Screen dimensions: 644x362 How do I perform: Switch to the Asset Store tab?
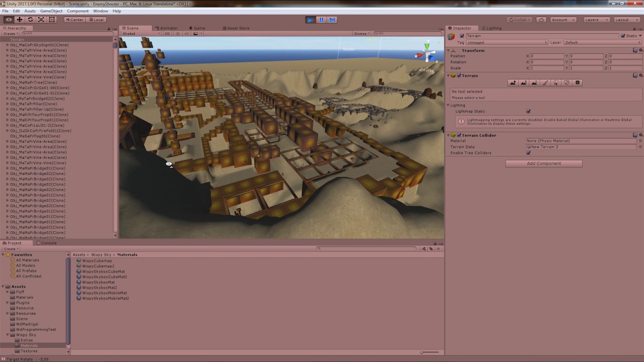tap(235, 28)
